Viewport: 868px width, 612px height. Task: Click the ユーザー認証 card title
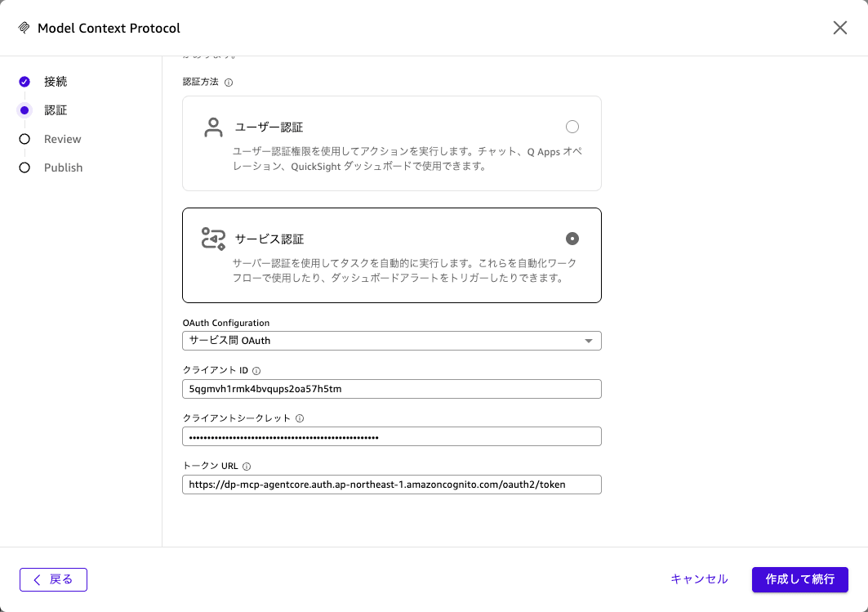(269, 127)
